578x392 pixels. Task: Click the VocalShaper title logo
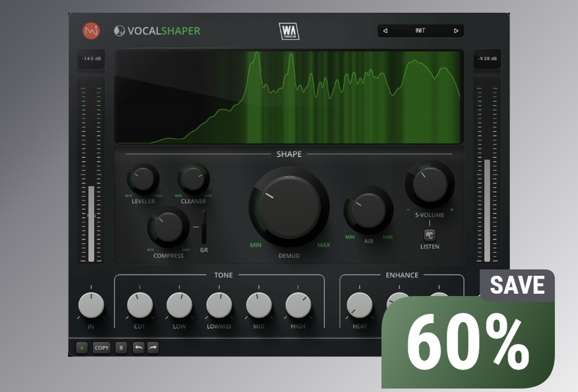157,31
